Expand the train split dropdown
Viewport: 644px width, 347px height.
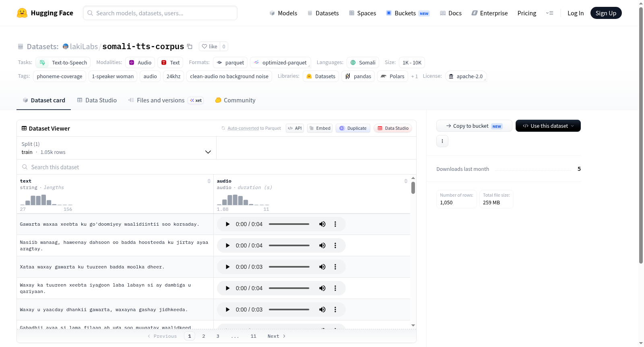coord(116,148)
